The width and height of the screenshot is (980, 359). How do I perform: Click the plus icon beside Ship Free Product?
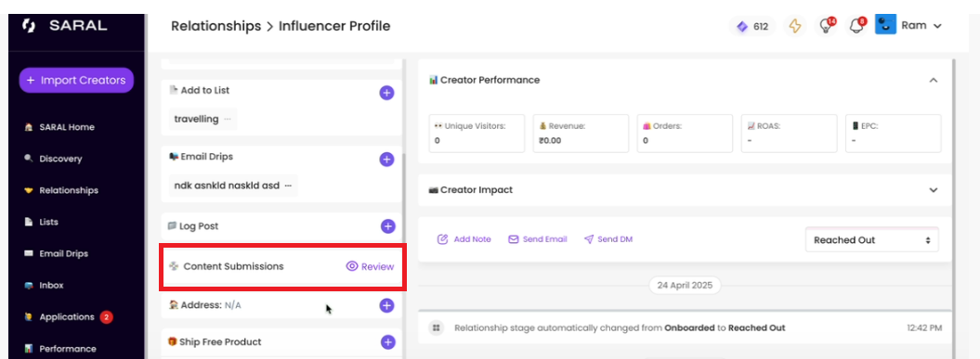pyautogui.click(x=387, y=342)
